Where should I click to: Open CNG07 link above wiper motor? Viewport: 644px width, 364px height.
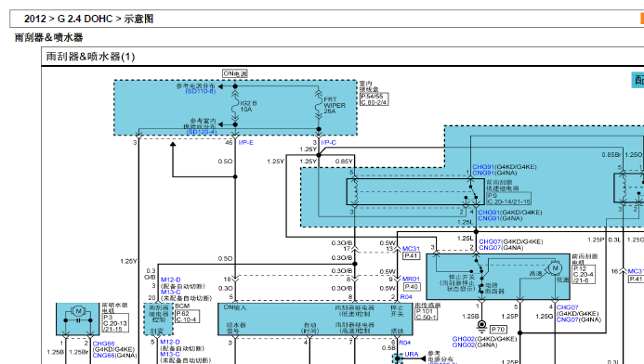pos(490,248)
